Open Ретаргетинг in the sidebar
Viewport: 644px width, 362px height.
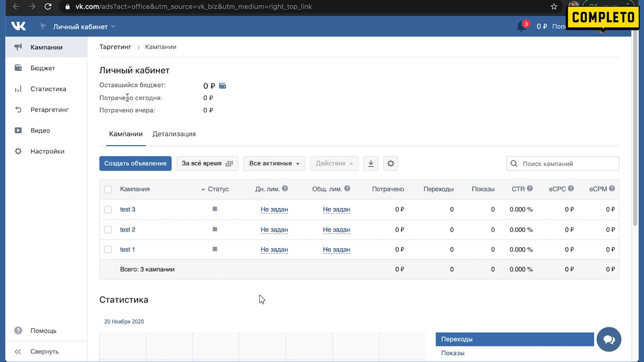pyautogui.click(x=46, y=110)
